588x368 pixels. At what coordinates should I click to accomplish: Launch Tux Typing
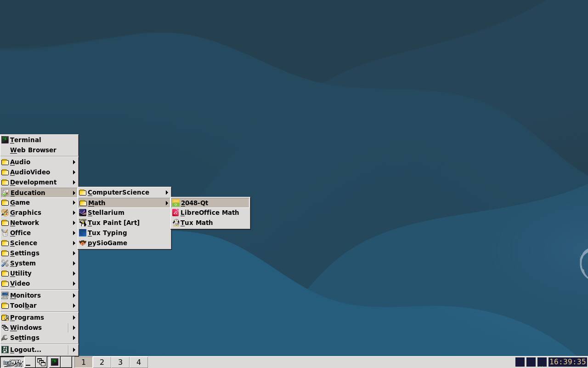click(107, 233)
